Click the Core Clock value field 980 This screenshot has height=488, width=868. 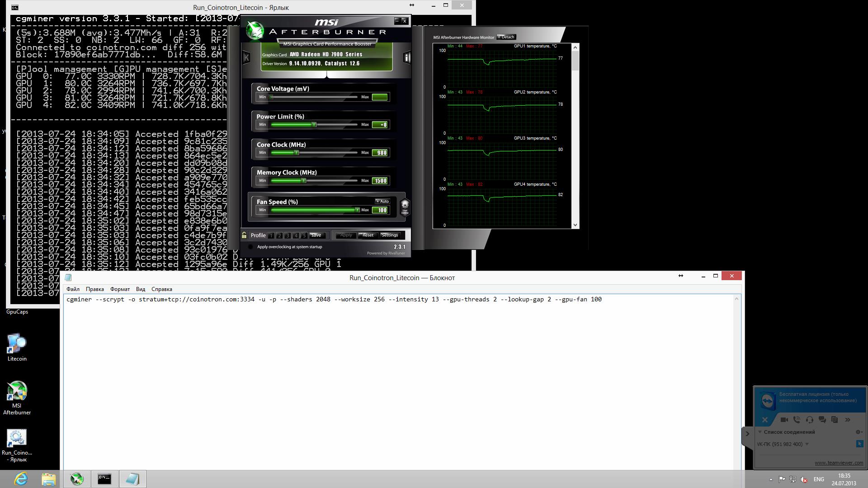pos(380,153)
